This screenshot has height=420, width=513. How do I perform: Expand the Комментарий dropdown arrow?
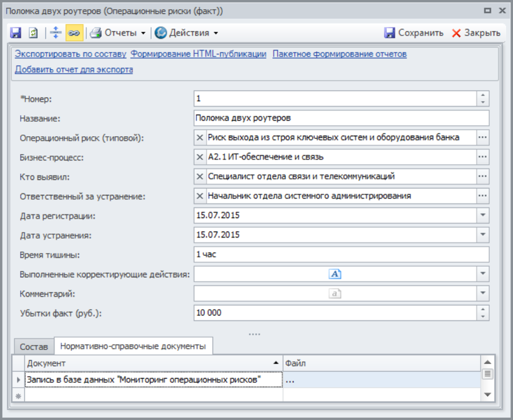coord(482,294)
